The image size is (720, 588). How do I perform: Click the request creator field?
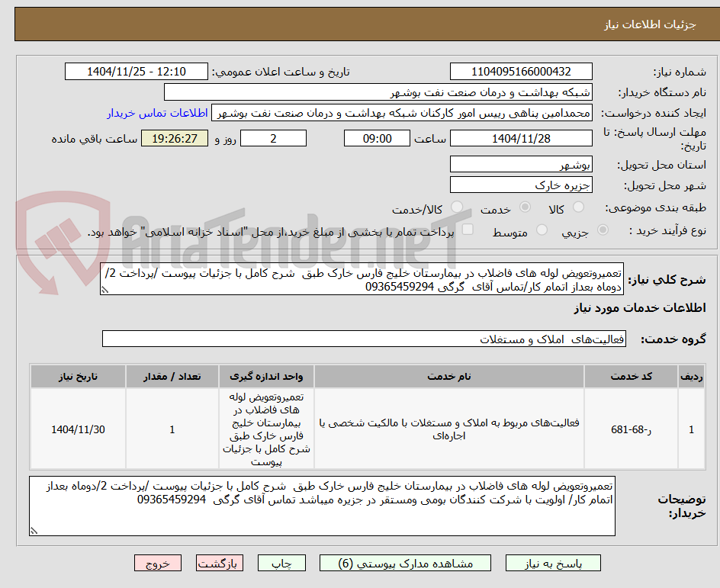click(402, 113)
